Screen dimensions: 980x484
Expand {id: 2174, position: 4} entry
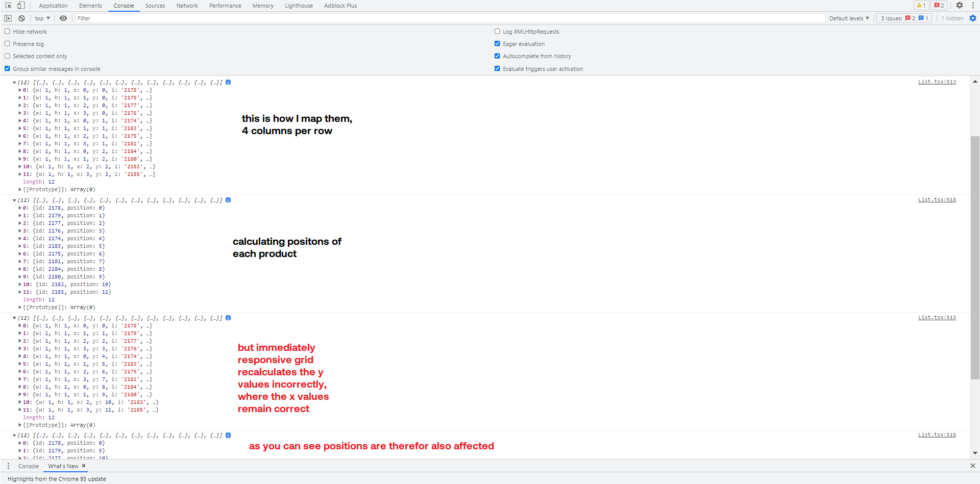20,238
